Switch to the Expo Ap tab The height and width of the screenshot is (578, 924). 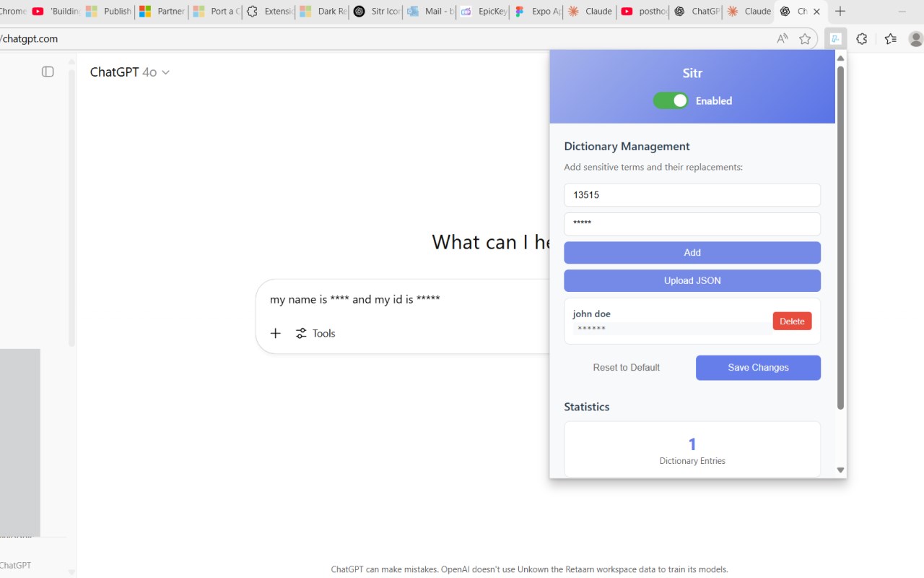[x=537, y=12]
